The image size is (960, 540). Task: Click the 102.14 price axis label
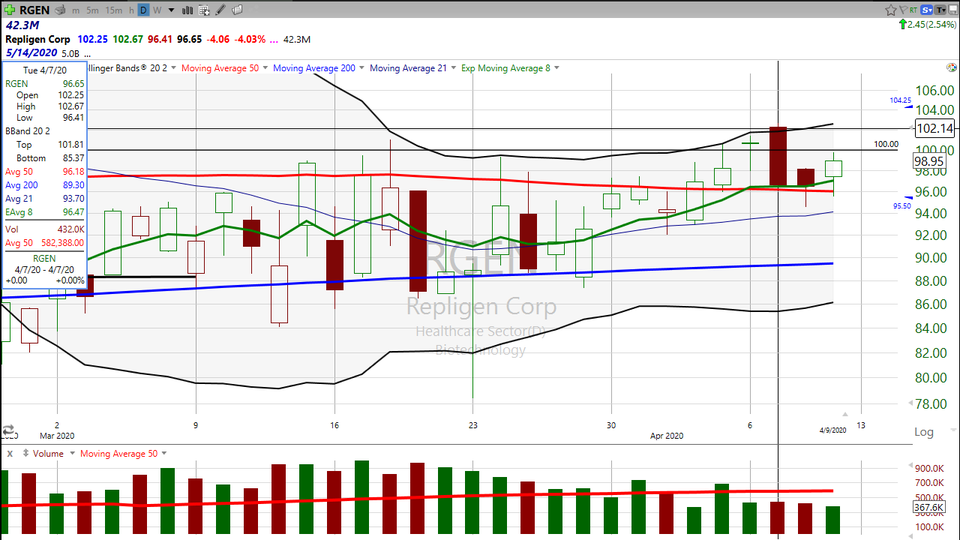pyautogui.click(x=935, y=129)
